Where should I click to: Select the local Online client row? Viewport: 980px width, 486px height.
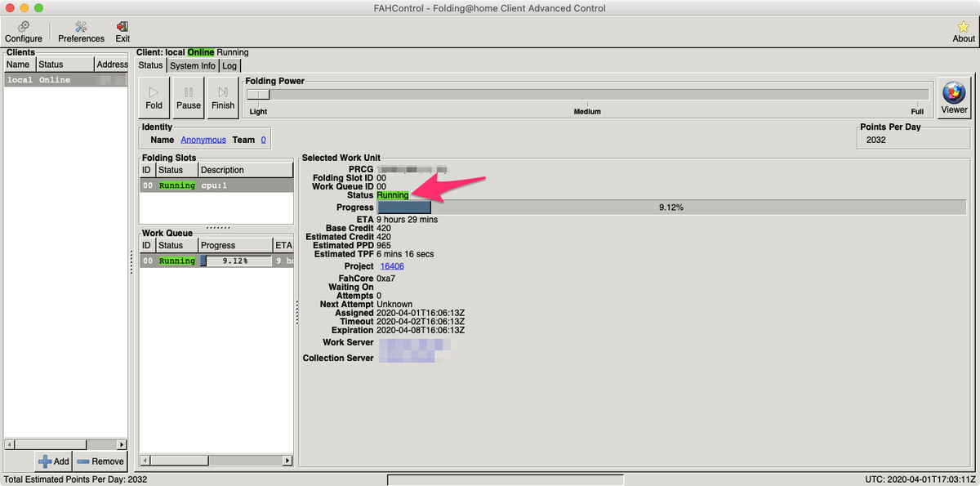65,80
